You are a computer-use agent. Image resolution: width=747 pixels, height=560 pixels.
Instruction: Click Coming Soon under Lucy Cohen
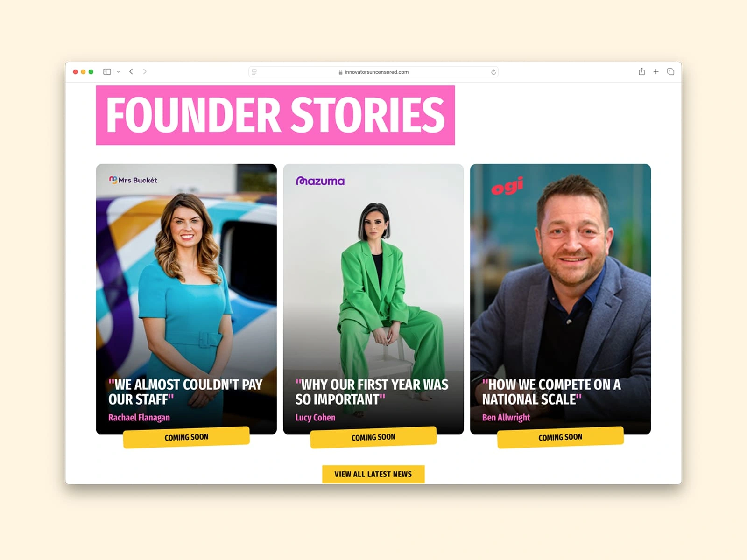tap(373, 437)
